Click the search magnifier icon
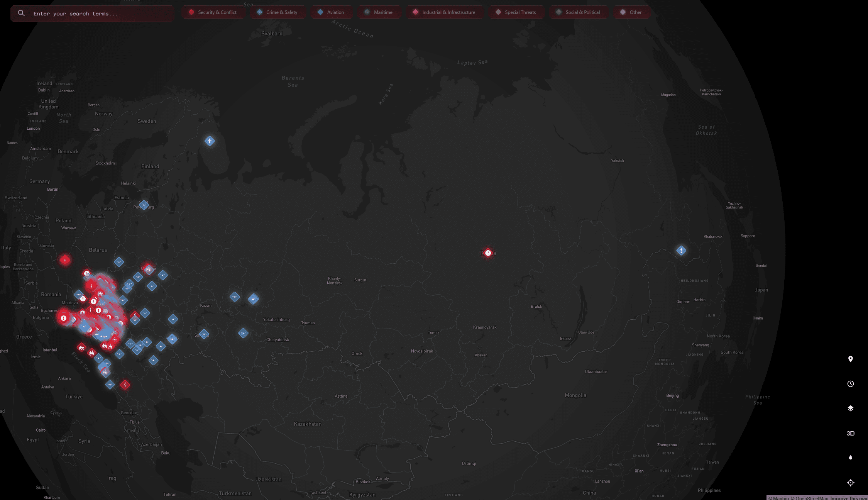868x500 pixels. coord(21,13)
